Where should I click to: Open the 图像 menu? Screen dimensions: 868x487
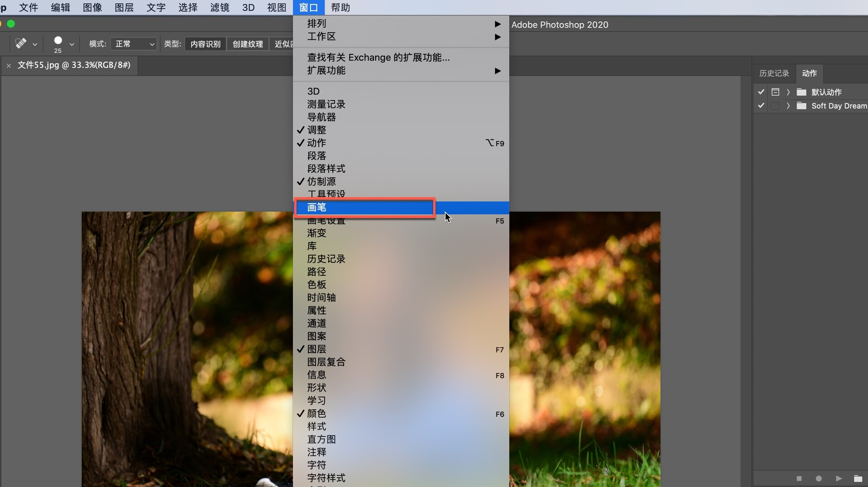(92, 8)
